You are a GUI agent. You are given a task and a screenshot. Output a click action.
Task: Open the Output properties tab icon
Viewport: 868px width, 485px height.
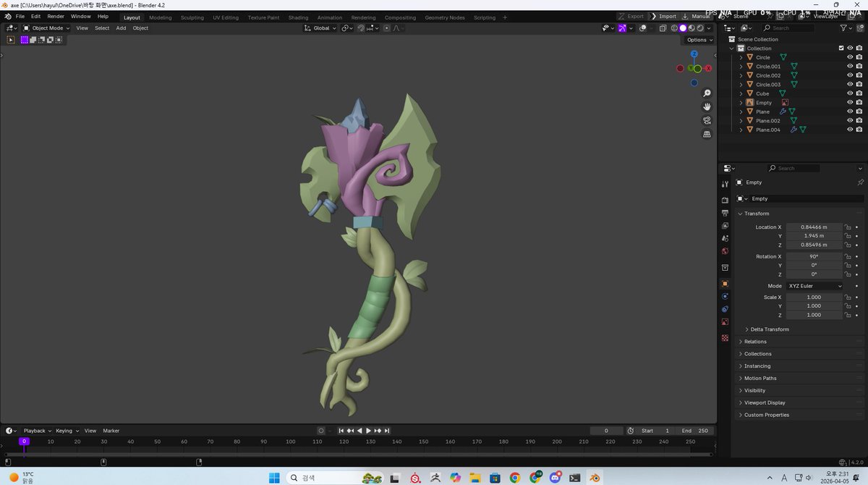pyautogui.click(x=725, y=213)
